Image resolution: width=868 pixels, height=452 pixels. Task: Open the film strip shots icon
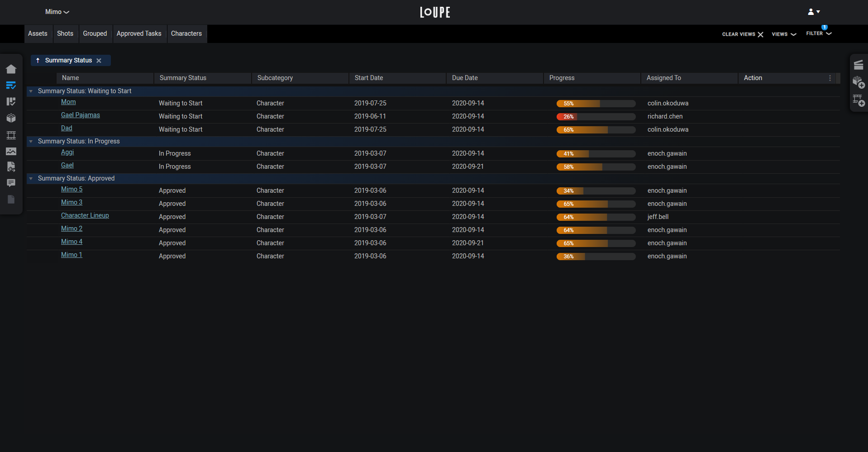(11, 135)
